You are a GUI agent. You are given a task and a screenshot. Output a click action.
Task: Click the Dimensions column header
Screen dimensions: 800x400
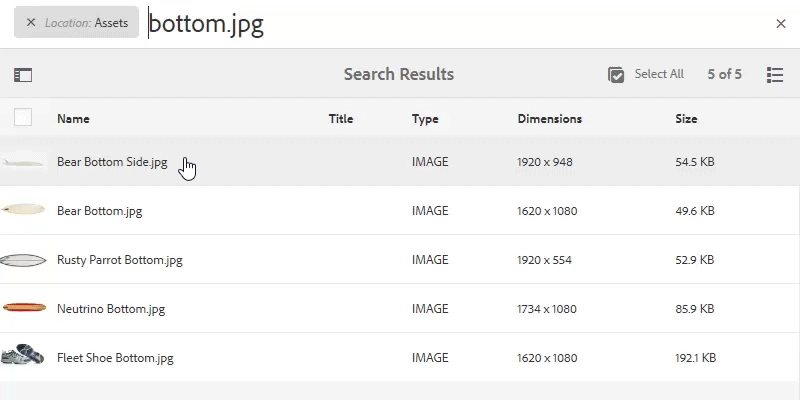click(549, 119)
